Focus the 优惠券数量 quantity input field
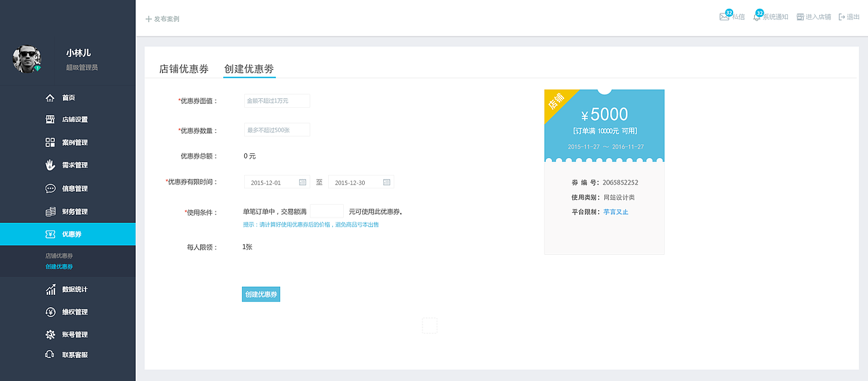The height and width of the screenshot is (381, 868). coord(277,129)
